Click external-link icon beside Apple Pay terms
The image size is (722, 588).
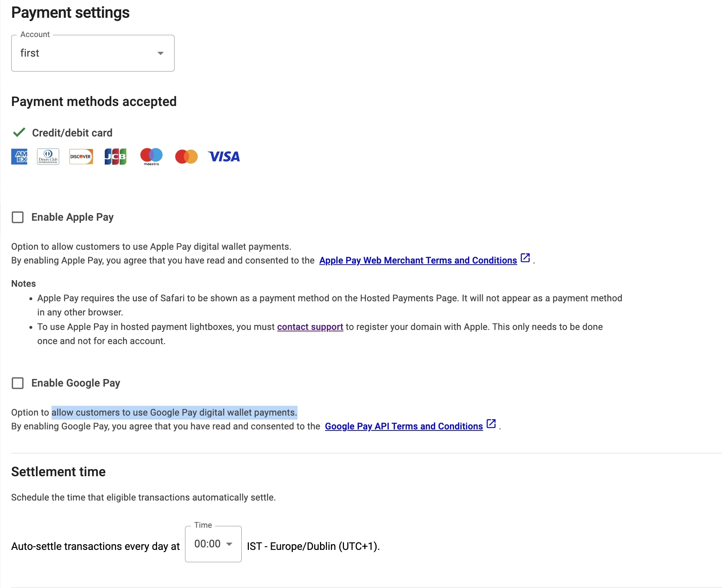[x=525, y=258]
